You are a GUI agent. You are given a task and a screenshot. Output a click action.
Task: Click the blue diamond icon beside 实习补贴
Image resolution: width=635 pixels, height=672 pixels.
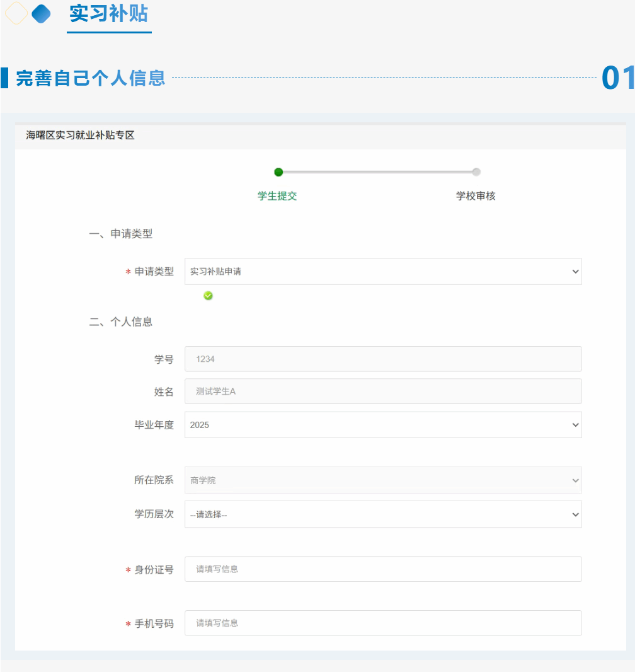41,13
